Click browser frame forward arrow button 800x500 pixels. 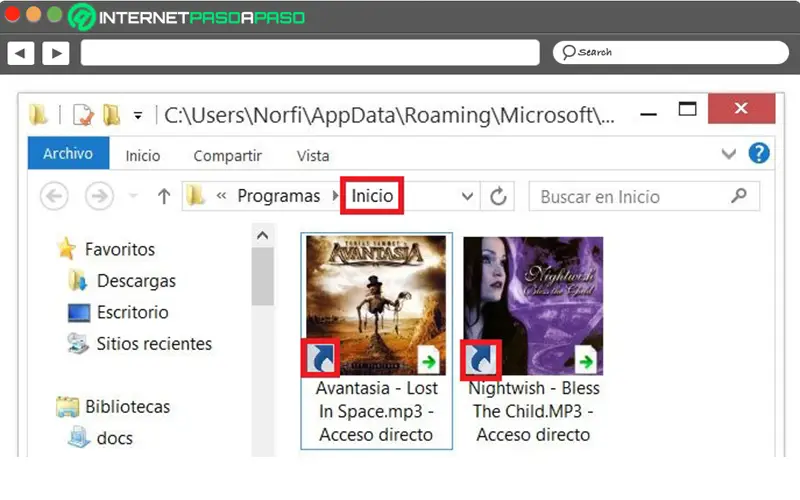[x=56, y=53]
